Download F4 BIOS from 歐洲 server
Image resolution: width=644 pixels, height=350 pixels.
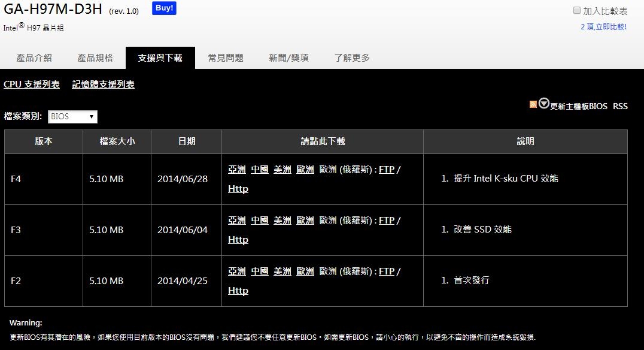305,170
